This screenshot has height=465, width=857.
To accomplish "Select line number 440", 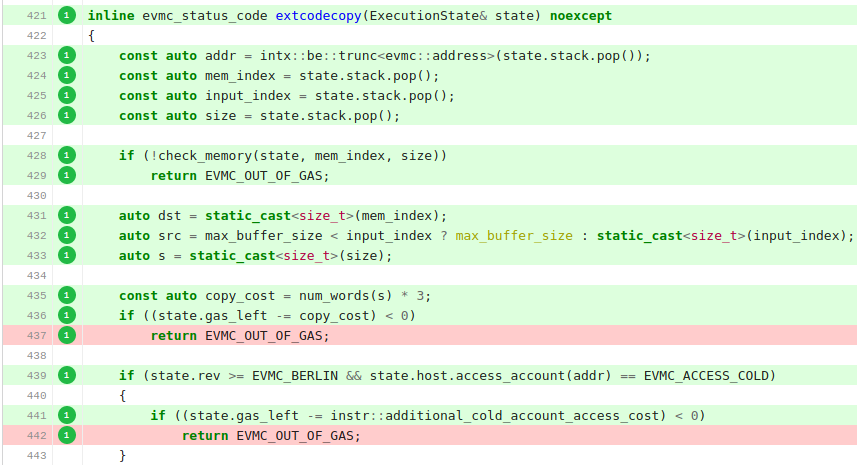I will point(37,396).
